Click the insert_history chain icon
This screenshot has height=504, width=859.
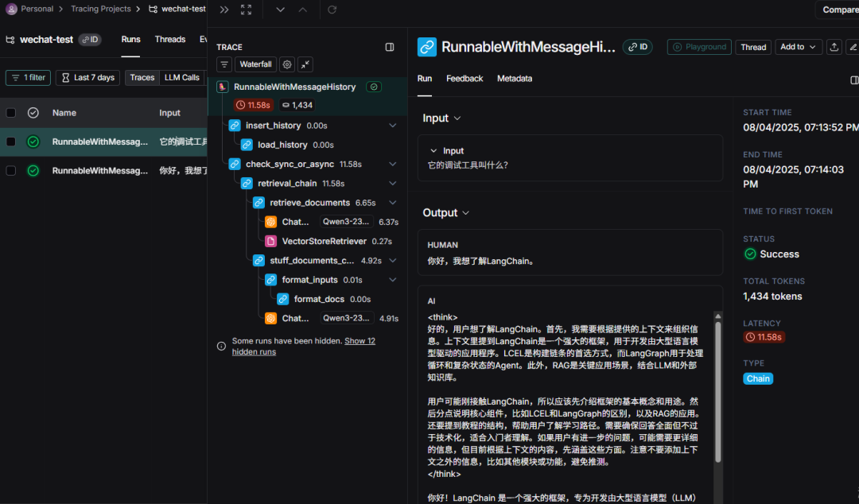click(235, 126)
